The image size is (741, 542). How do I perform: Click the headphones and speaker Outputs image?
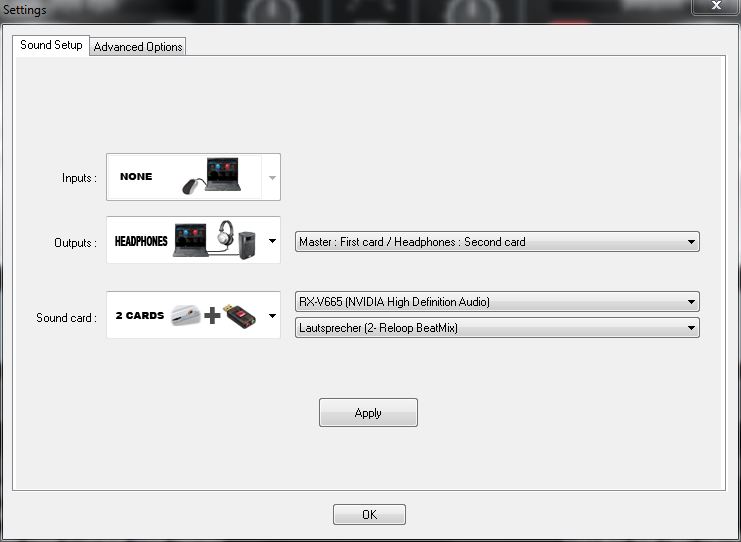pyautogui.click(x=215, y=240)
